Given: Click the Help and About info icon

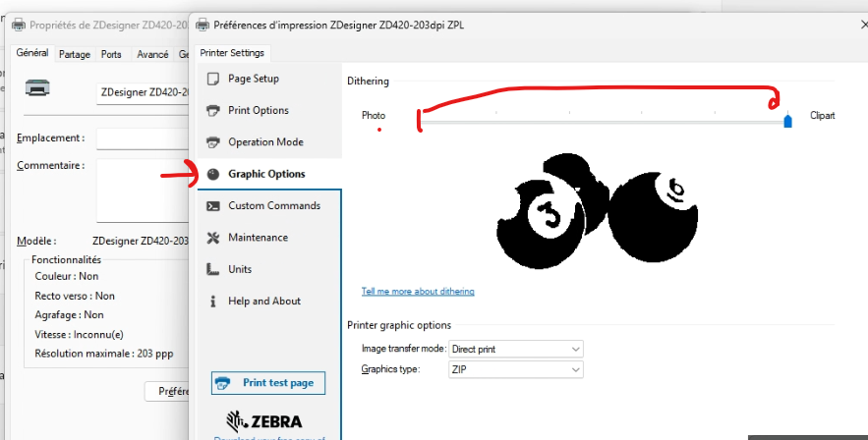Looking at the screenshot, I should [211, 302].
